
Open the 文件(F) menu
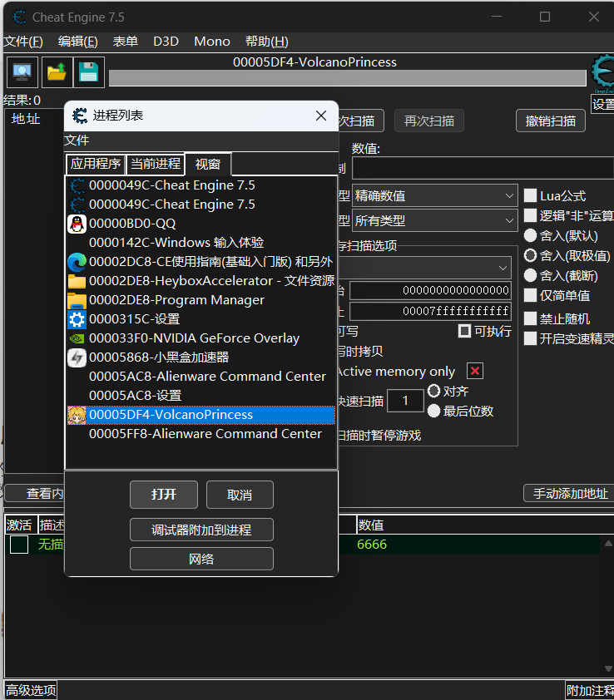23,42
